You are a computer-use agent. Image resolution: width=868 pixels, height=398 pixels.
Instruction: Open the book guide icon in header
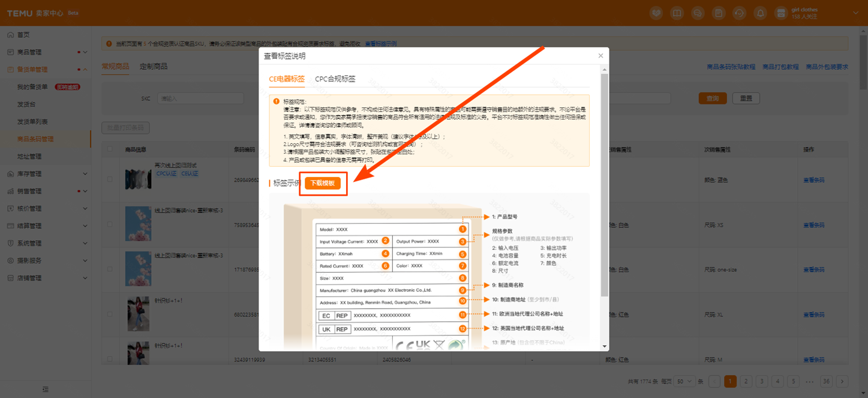(677, 13)
